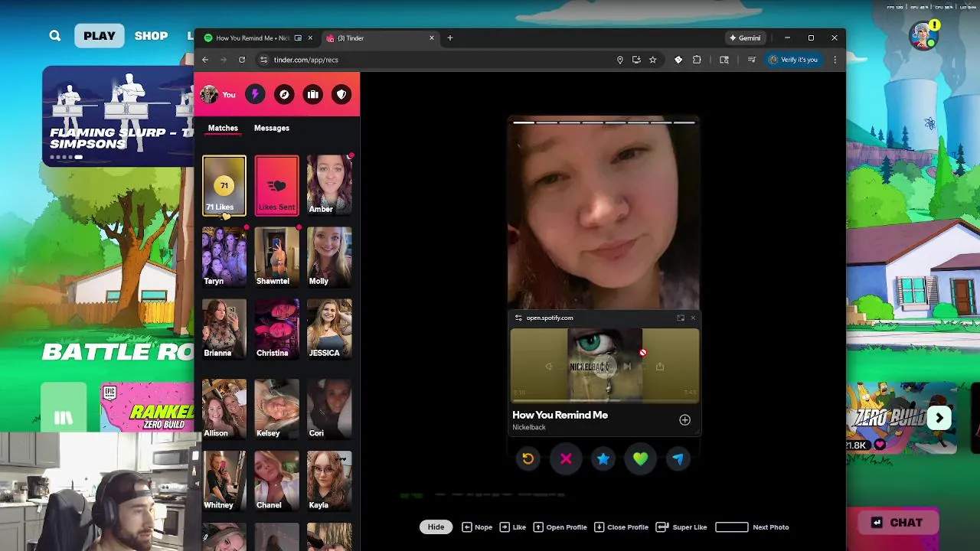Image resolution: width=980 pixels, height=551 pixels.
Task: Click the artist name Nickelback
Action: [529, 427]
